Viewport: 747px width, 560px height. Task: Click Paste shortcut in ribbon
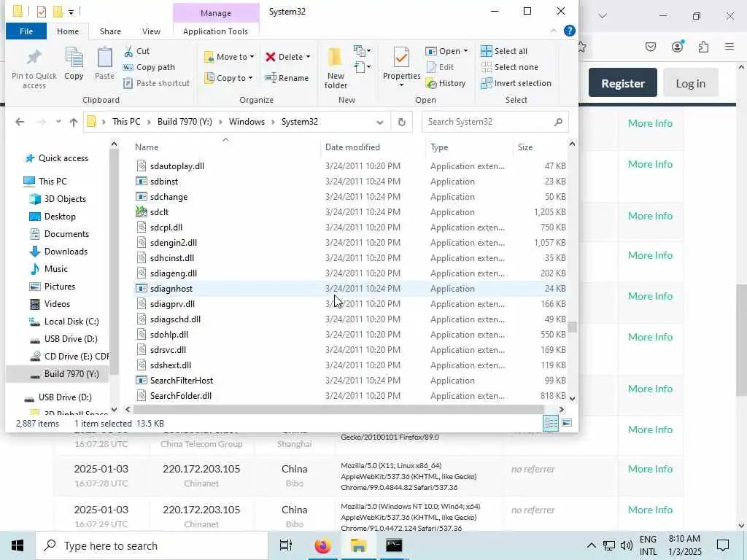(157, 83)
